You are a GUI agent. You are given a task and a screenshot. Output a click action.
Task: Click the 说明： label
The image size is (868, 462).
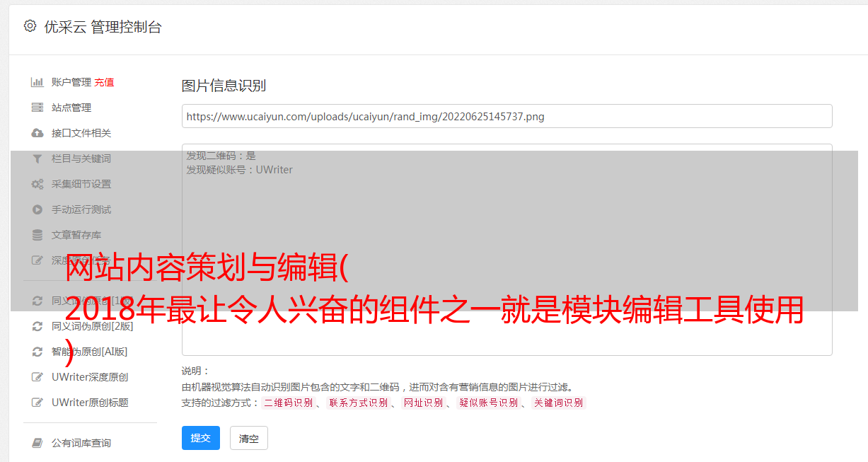[195, 371]
